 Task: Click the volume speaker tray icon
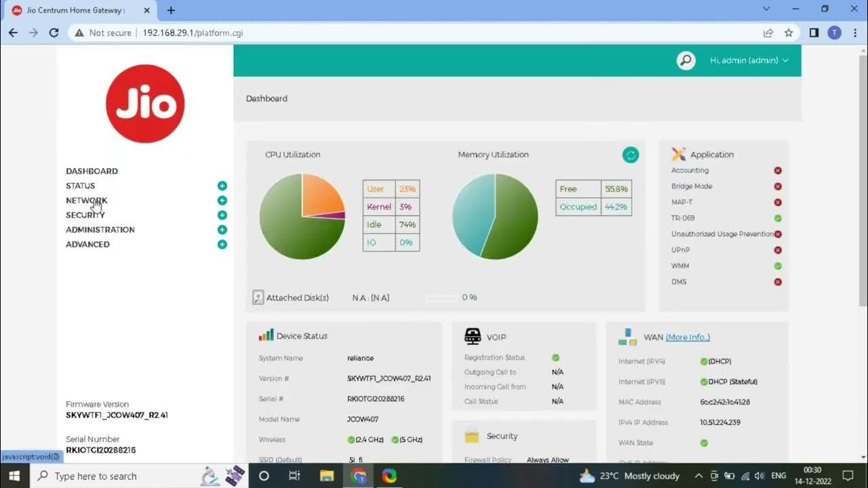tap(759, 476)
